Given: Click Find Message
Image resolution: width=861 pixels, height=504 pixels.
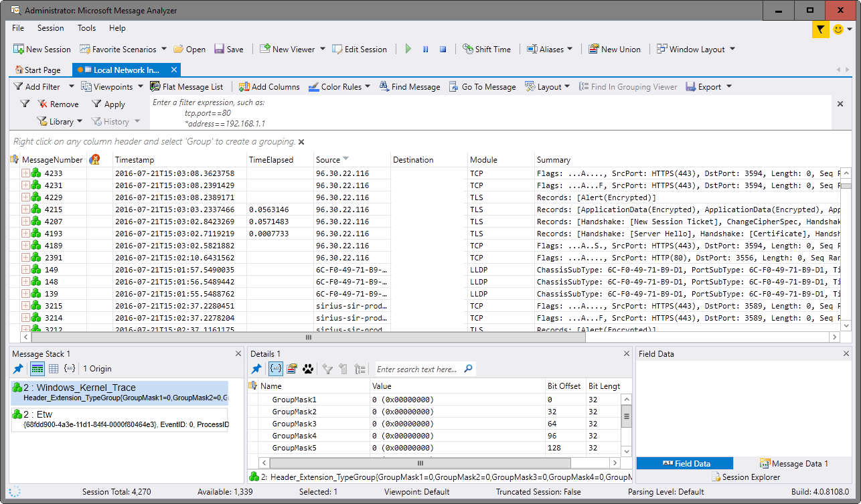Looking at the screenshot, I should [410, 86].
